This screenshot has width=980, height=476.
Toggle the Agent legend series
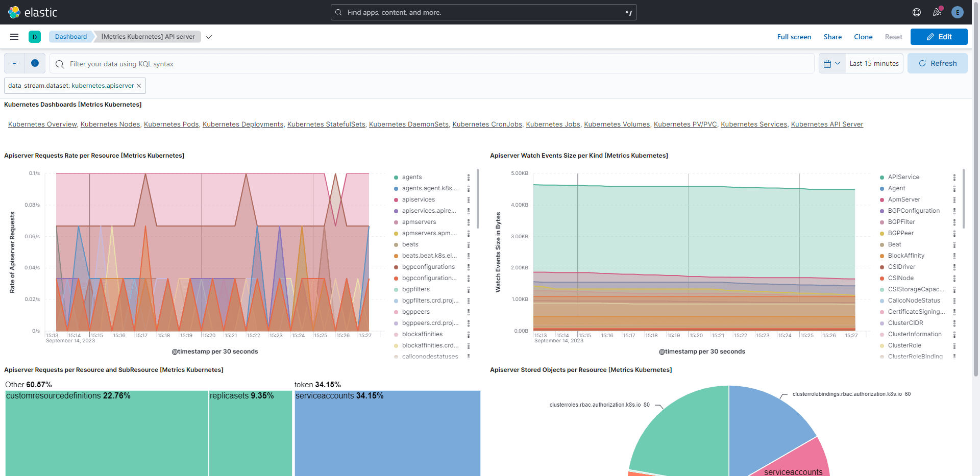(896, 188)
